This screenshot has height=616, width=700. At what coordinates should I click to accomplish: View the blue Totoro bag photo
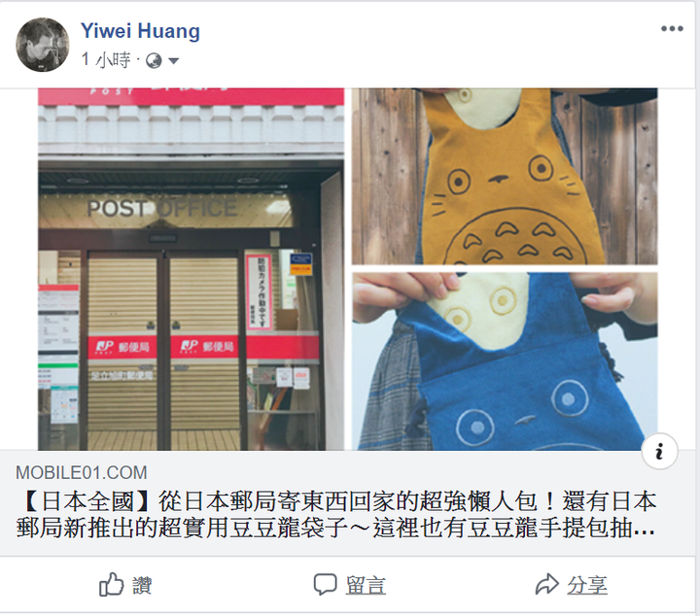click(505, 361)
